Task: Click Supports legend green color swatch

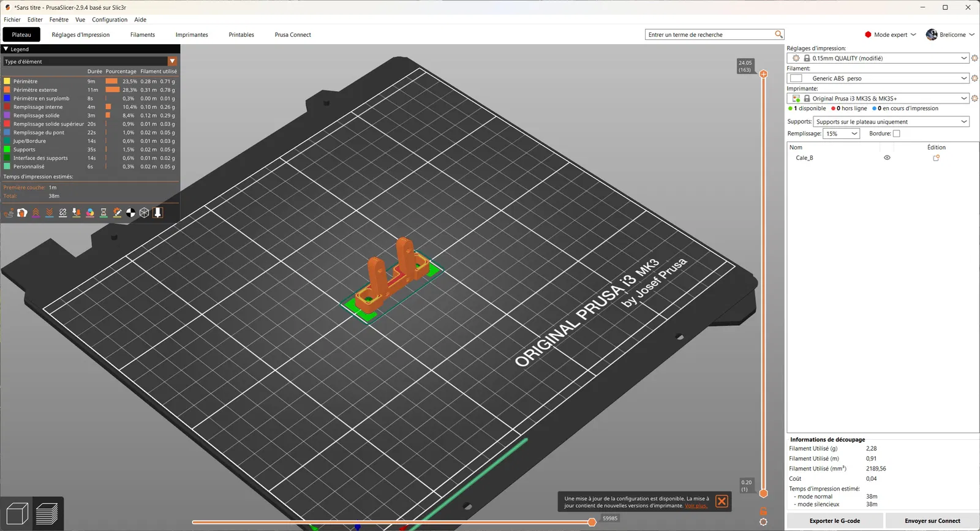Action: (x=7, y=149)
